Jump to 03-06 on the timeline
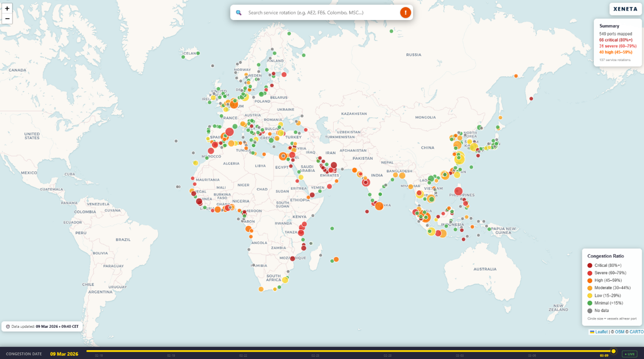Image resolution: width=644 pixels, height=359 pixels. pyautogui.click(x=532, y=356)
